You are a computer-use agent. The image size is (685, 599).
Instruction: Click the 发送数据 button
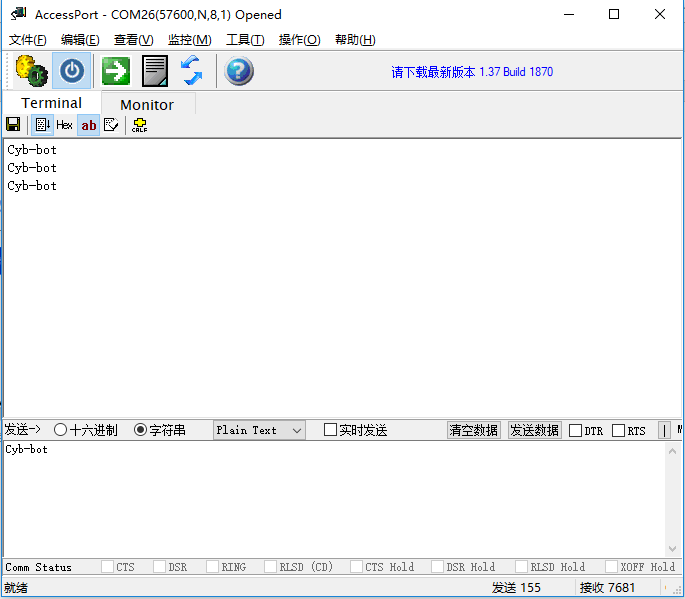pos(535,430)
